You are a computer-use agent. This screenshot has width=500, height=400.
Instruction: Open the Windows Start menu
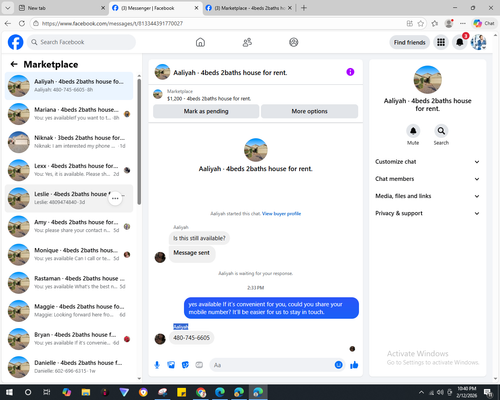coord(9,392)
